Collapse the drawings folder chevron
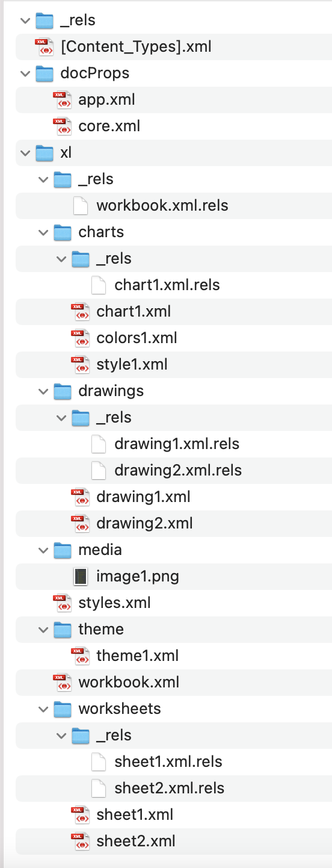 click(x=43, y=391)
